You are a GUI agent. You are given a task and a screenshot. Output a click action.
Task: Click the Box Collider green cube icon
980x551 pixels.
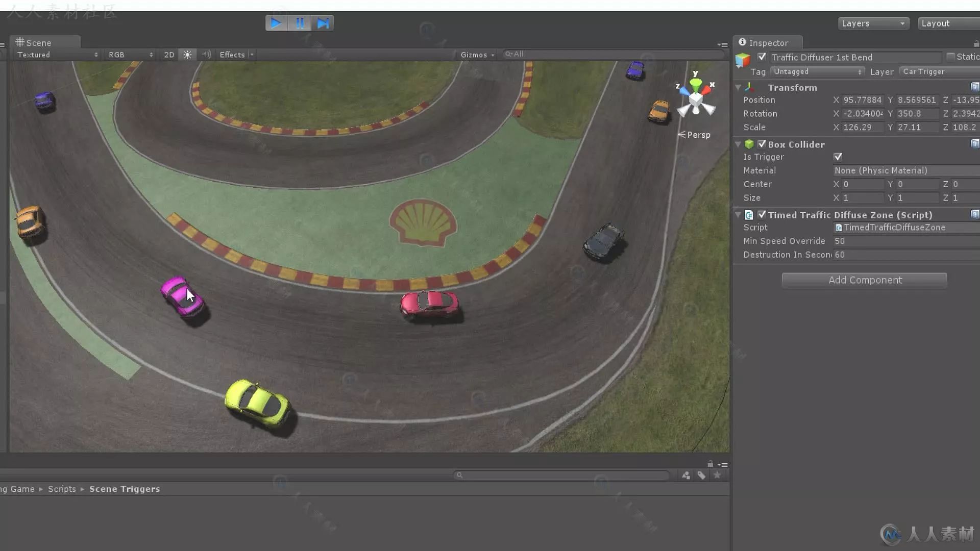tap(749, 144)
